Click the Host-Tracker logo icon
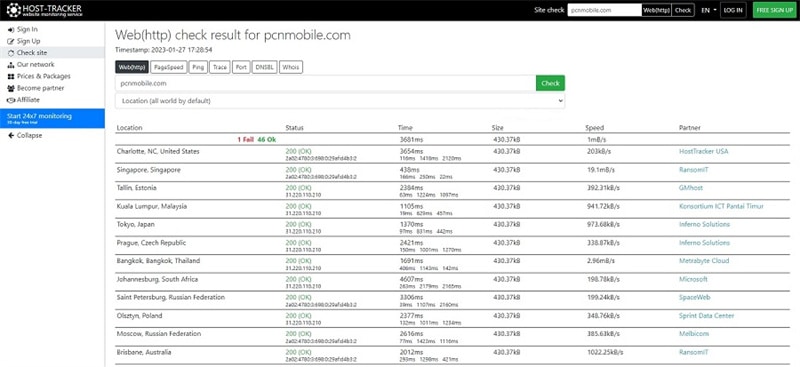 [13, 10]
